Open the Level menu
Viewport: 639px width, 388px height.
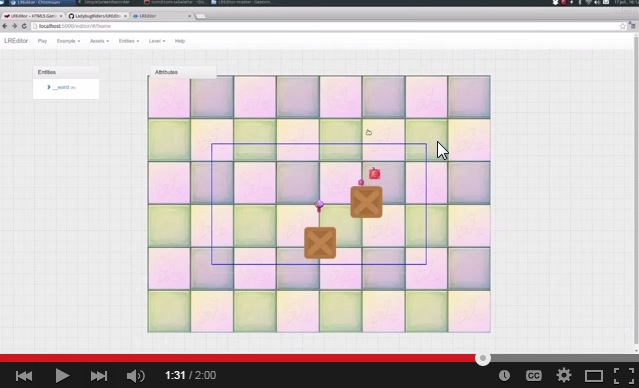point(157,41)
